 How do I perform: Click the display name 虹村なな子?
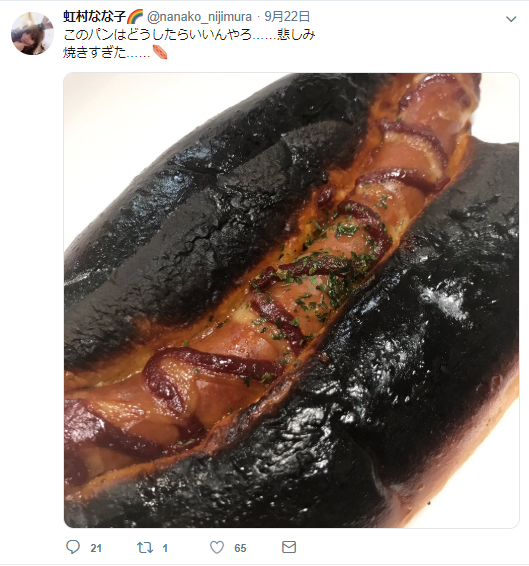pos(94,17)
